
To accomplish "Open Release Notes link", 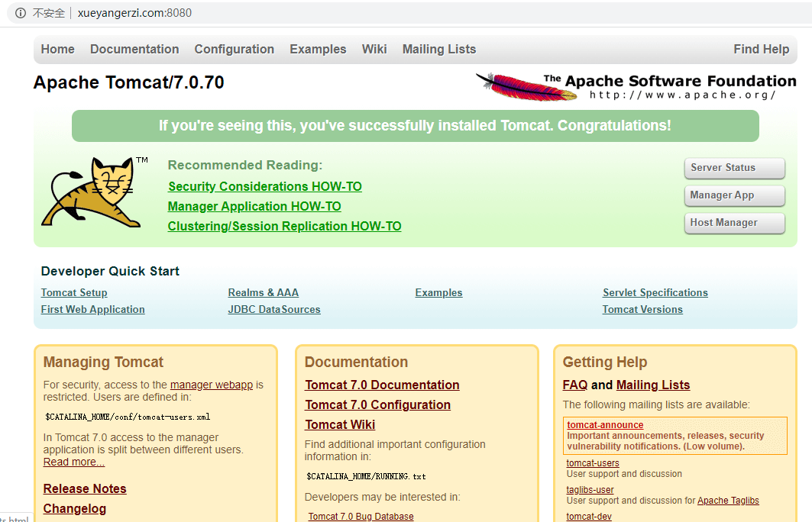I will 85,488.
